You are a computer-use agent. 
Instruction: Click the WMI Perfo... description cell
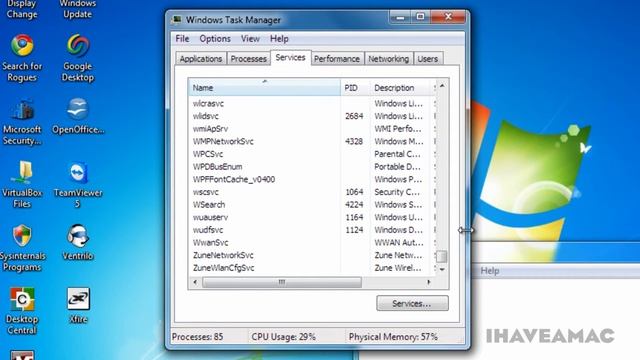(x=398, y=129)
